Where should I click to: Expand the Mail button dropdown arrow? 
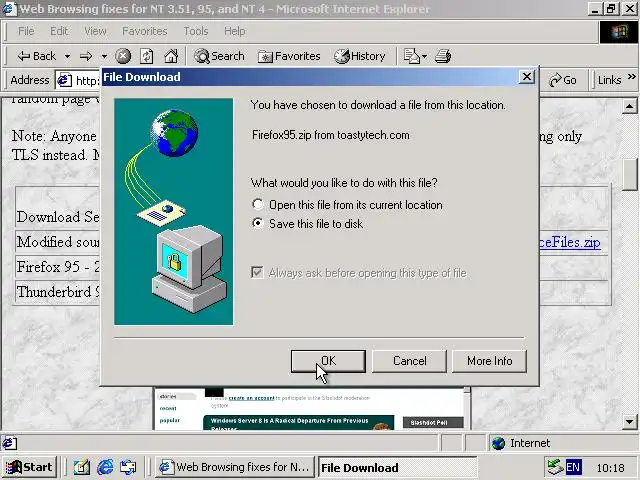click(x=424, y=56)
